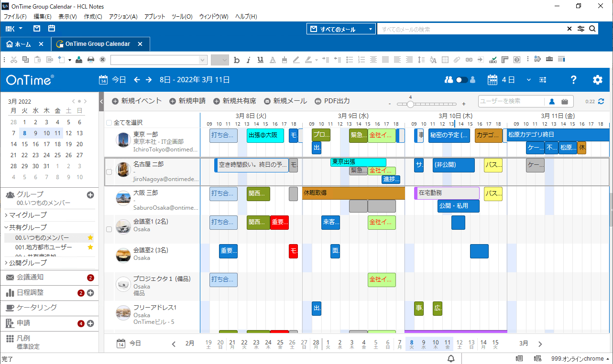Click the PDF出力 button
The height and width of the screenshot is (364, 613).
[x=332, y=101]
